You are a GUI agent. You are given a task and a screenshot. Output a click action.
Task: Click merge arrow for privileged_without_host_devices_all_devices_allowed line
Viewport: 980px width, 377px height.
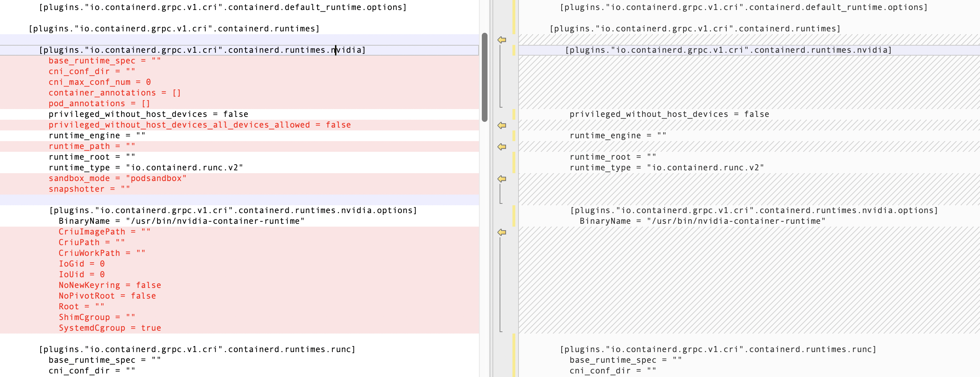click(502, 125)
